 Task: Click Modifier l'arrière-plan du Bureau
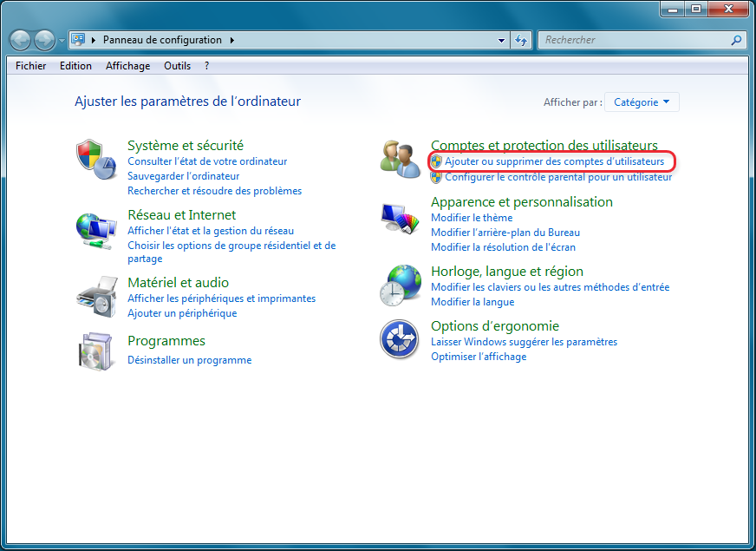click(x=505, y=233)
